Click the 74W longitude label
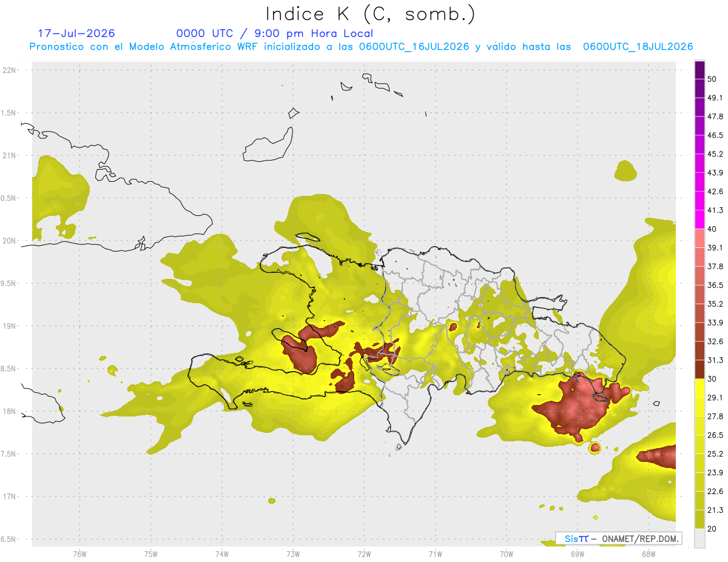This screenshot has width=728, height=562. [222, 554]
